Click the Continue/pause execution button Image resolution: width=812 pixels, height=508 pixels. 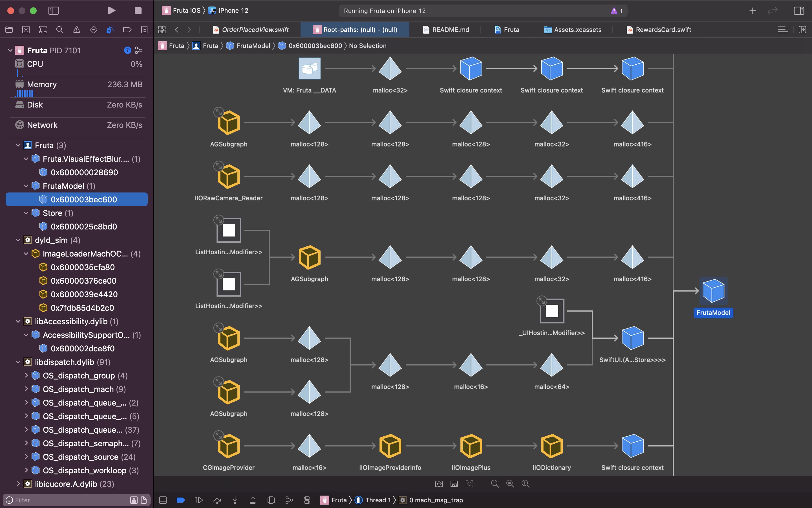[x=198, y=500]
